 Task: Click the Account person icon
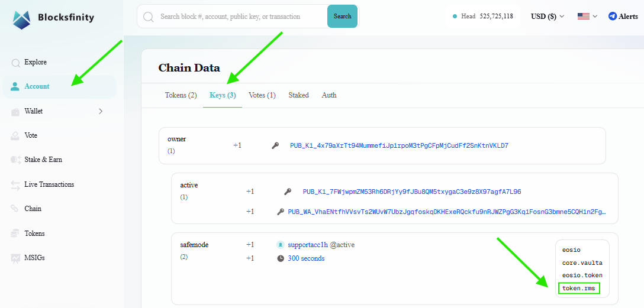[x=15, y=86]
